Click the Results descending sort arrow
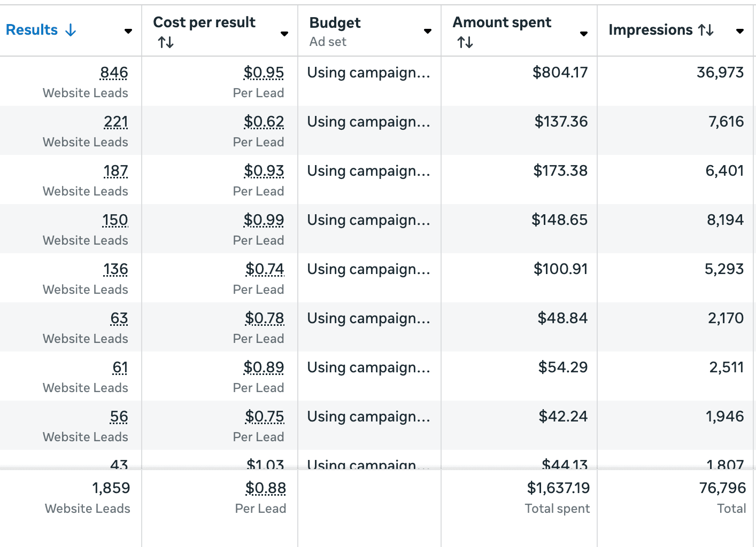 71,30
